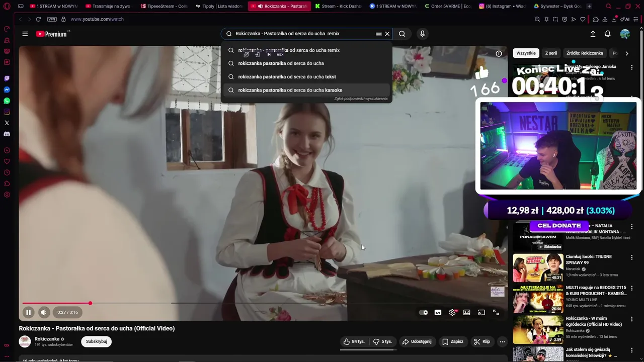Viewport: 644px width, 362px height.
Task: Open options for 'MULTI reaguje na BEDOES' video
Action: click(x=632, y=288)
